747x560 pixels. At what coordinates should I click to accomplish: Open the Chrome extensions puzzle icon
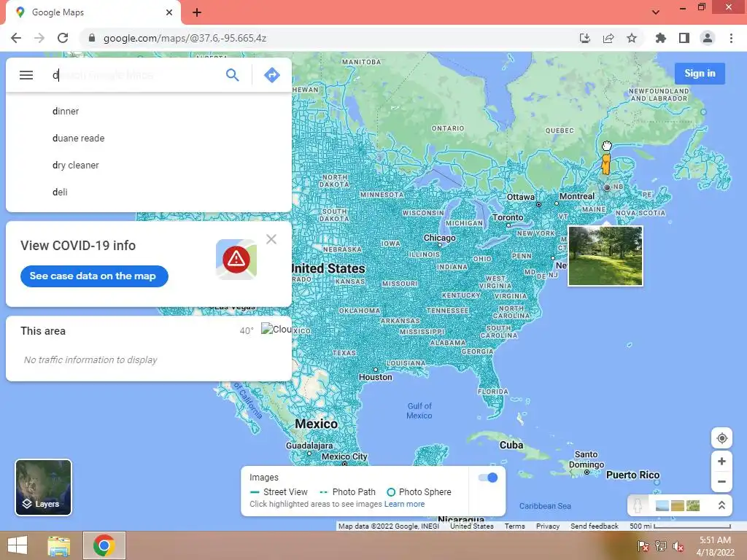tap(660, 38)
